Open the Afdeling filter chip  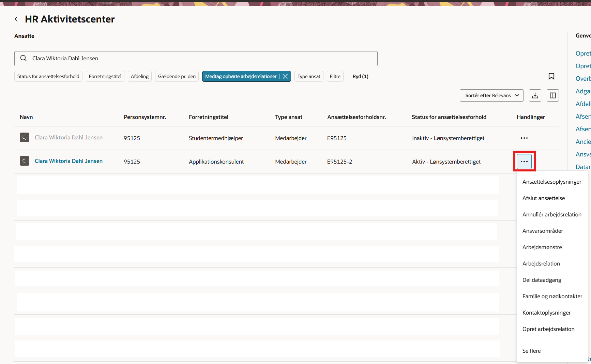(x=140, y=76)
